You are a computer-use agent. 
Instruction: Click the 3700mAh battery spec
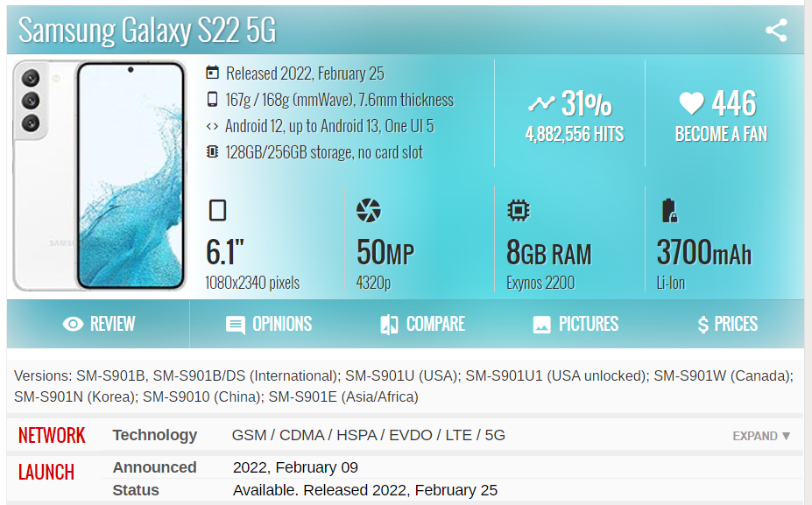click(x=704, y=252)
